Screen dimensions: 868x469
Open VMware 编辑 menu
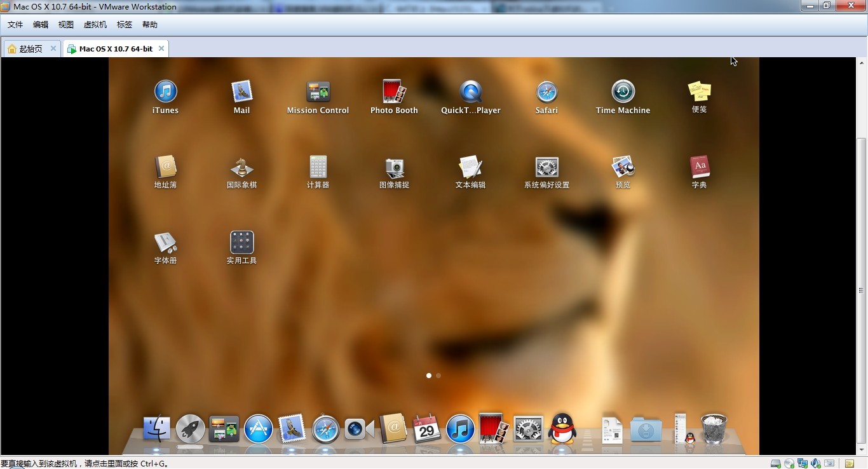click(41, 25)
